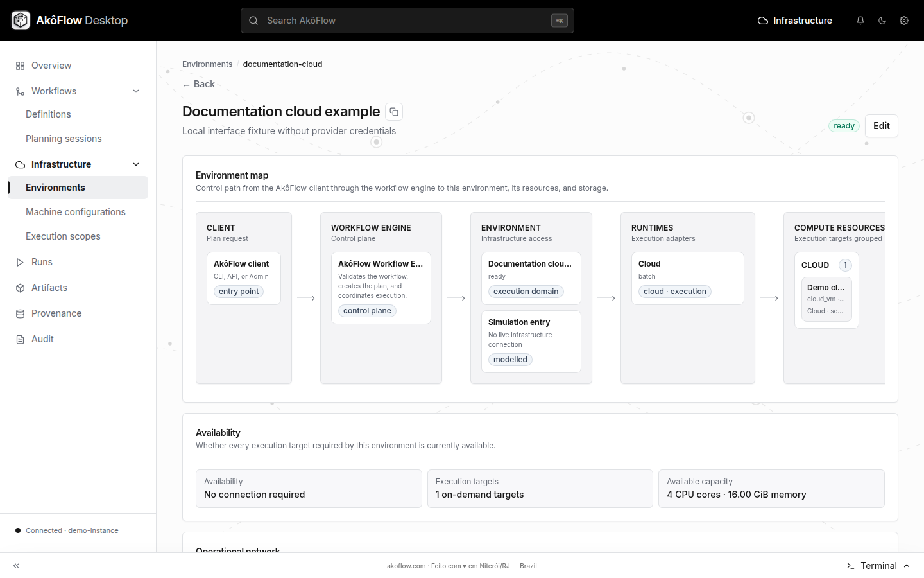Click the 'control plane' tag
Viewport: 924px width, 578px height.
click(x=367, y=311)
